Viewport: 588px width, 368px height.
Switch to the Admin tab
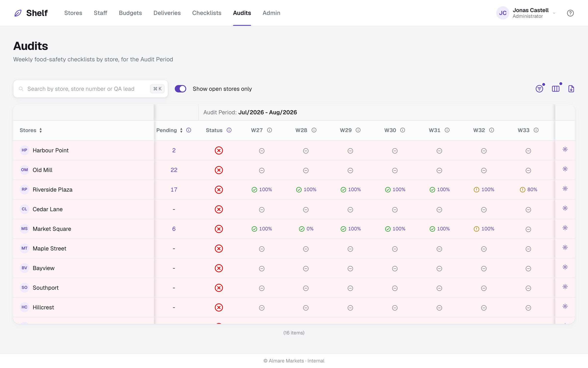point(271,13)
